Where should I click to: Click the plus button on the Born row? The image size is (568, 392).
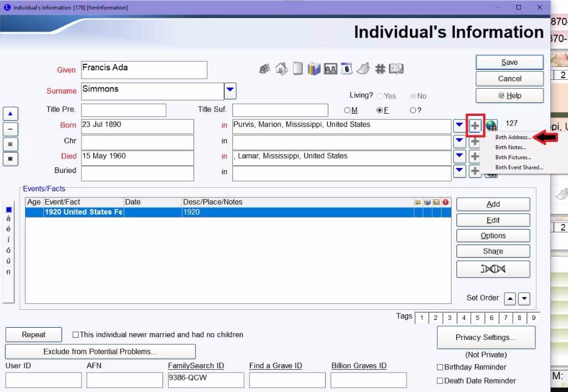(475, 126)
